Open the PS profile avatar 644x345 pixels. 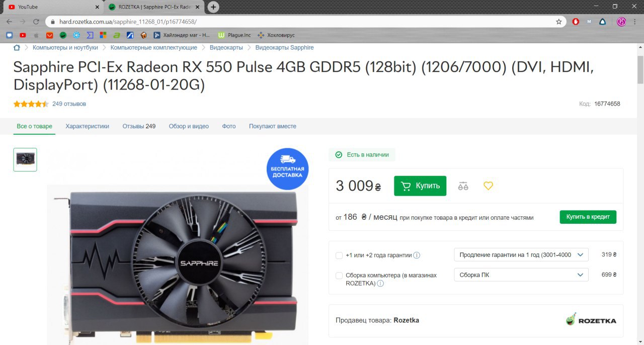coord(621,22)
